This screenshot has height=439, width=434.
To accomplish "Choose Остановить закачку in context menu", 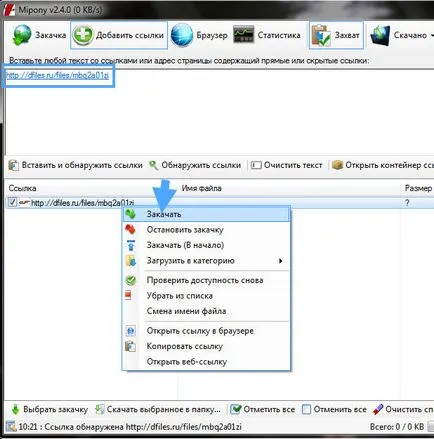I will click(206, 230).
